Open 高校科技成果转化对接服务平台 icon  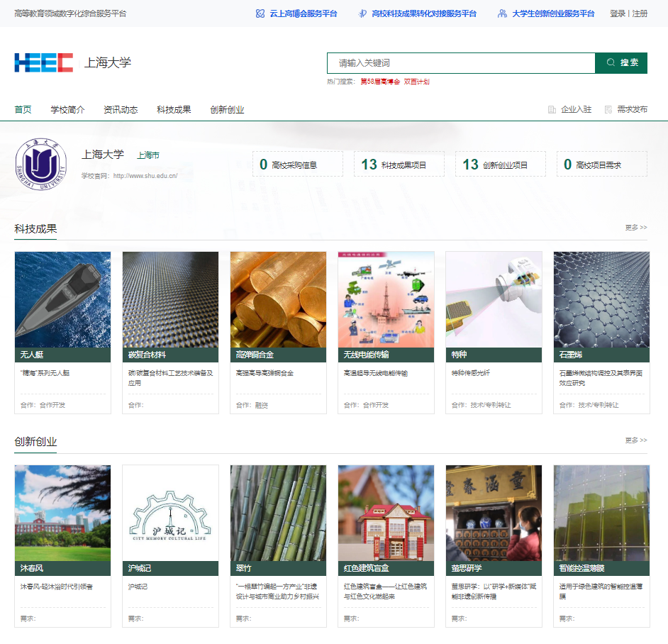(362, 13)
